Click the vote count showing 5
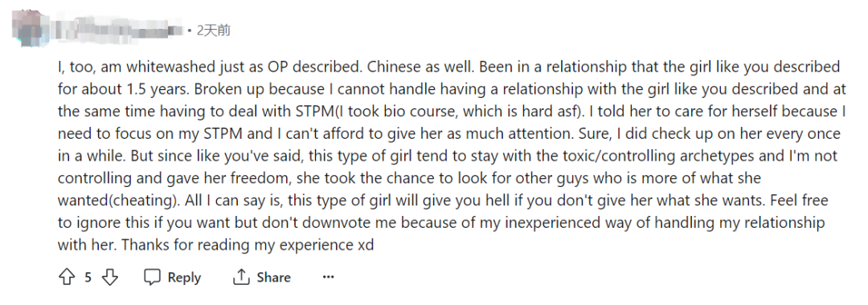 point(88,278)
